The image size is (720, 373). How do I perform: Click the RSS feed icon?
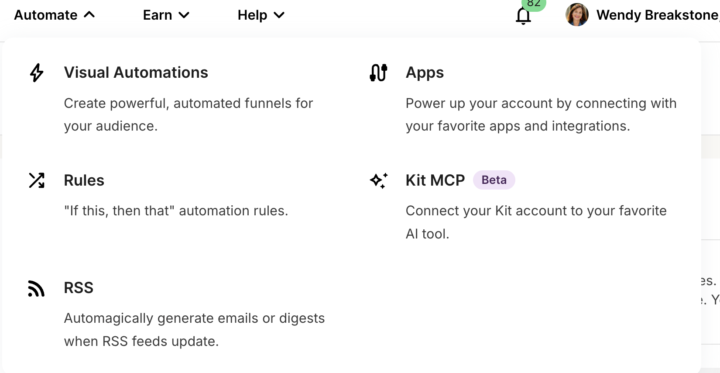(36, 288)
